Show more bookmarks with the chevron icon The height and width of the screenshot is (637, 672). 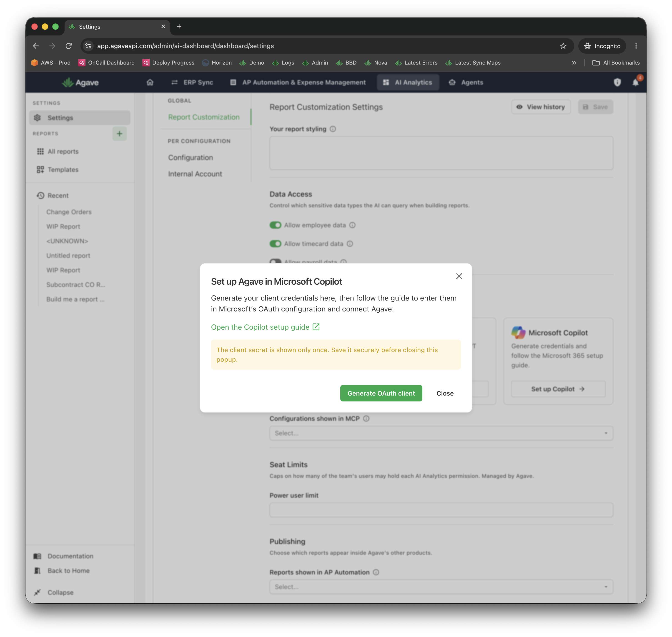(574, 63)
